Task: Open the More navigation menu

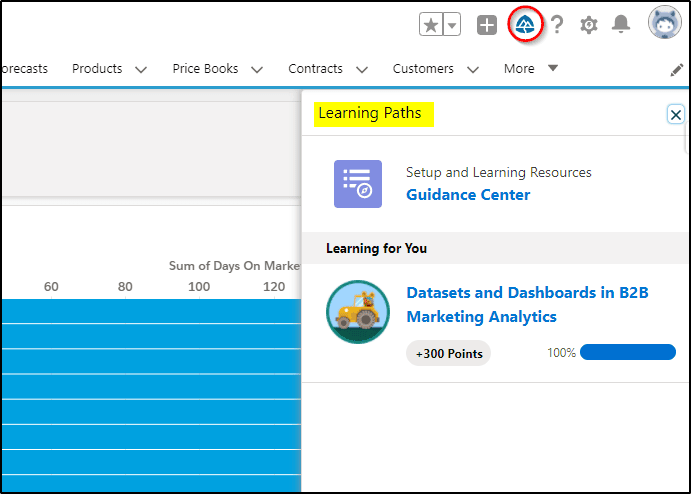Action: 531,69
